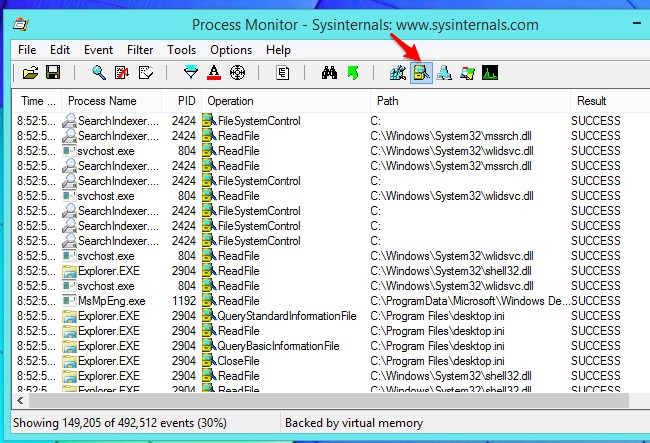Click the status text 'Showing 149,205 of 492,512 events'
This screenshot has height=443, width=650.
(x=120, y=423)
